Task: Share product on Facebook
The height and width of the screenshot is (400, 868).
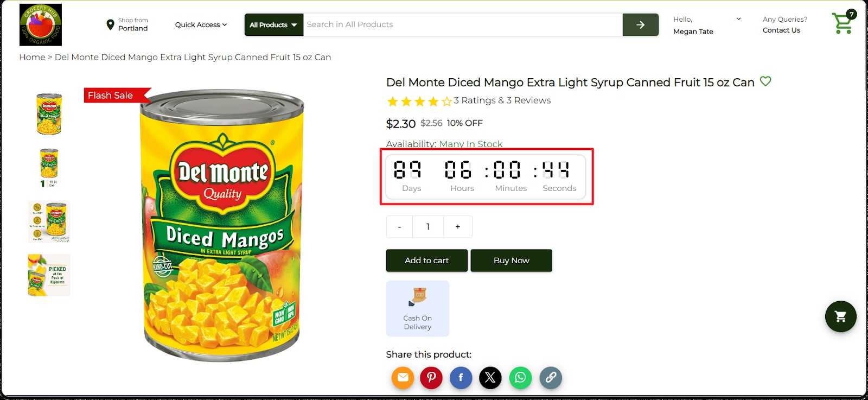Action: [461, 378]
